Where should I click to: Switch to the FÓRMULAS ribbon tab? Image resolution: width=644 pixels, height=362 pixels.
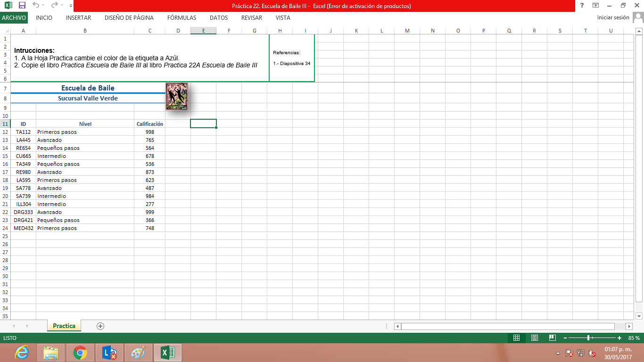[x=182, y=18]
